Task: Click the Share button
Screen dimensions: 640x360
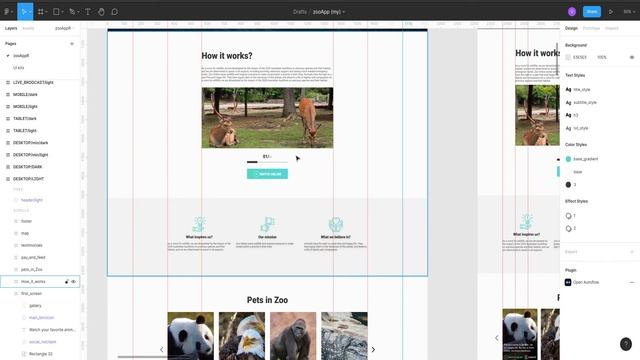Action: click(591, 12)
